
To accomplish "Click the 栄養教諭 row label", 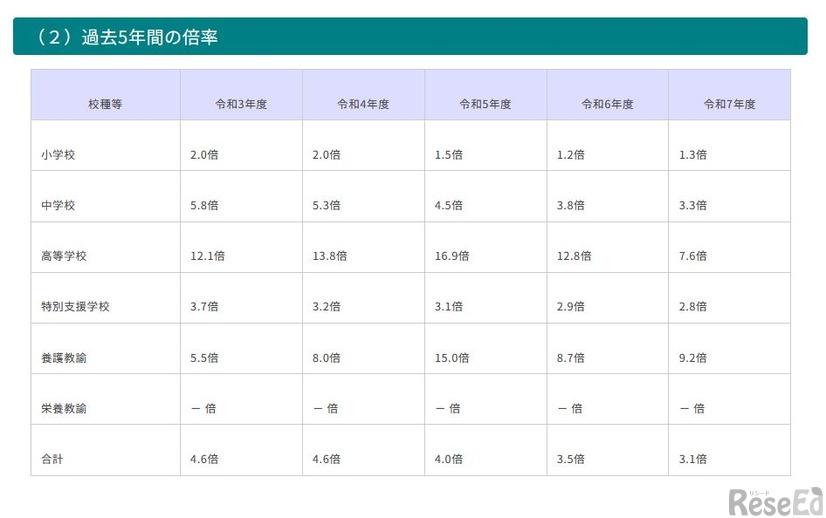I will pos(64,408).
